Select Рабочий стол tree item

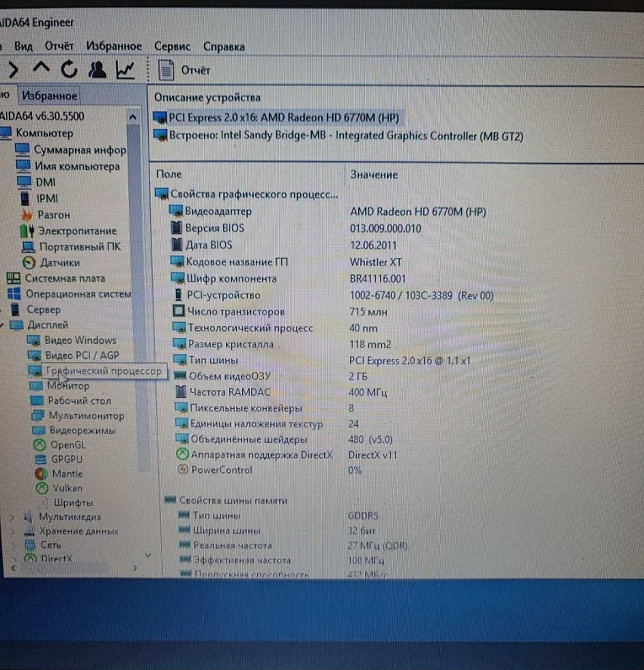click(79, 401)
